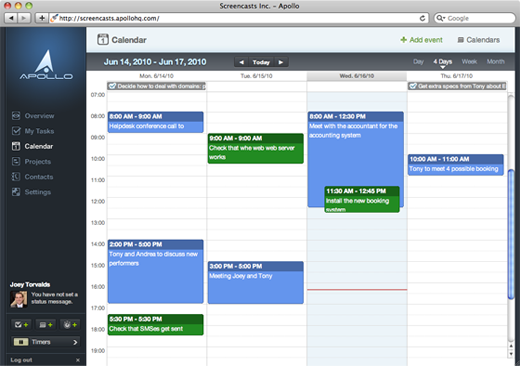Go to previous date range arrow
Image resolution: width=520 pixels, height=366 pixels.
[x=241, y=62]
